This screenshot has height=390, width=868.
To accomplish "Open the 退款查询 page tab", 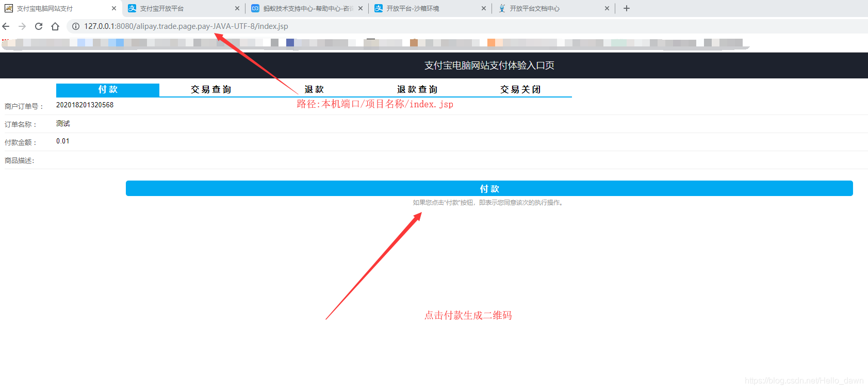I will [417, 90].
